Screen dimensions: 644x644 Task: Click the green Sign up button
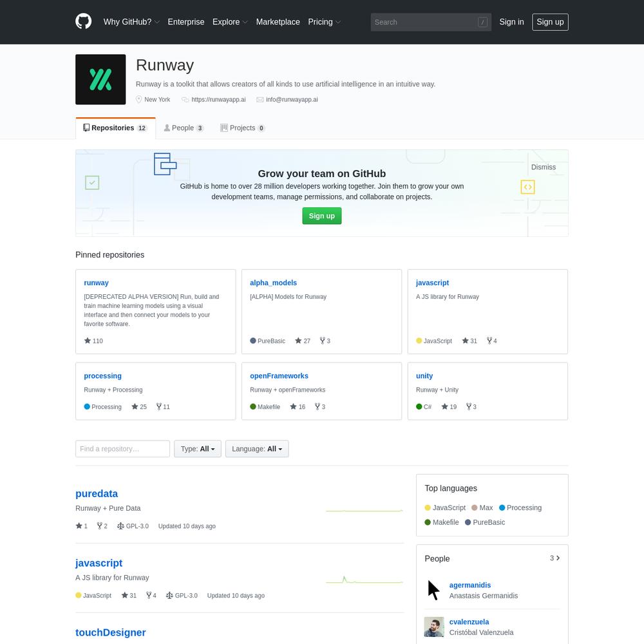pos(321,216)
